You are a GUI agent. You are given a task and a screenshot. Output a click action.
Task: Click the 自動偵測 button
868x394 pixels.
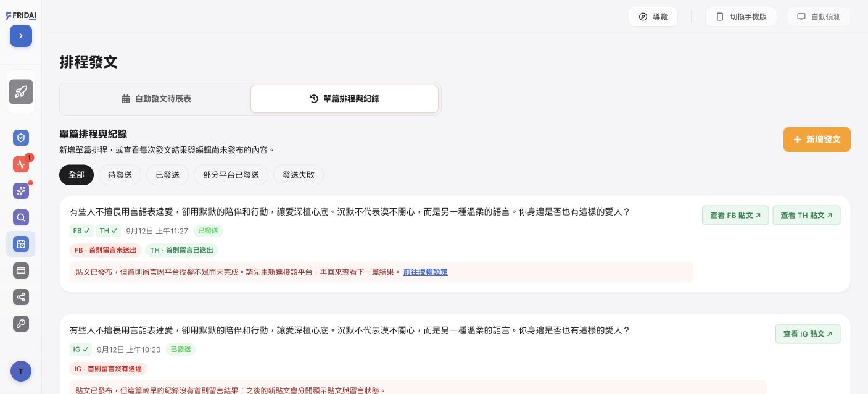(819, 17)
